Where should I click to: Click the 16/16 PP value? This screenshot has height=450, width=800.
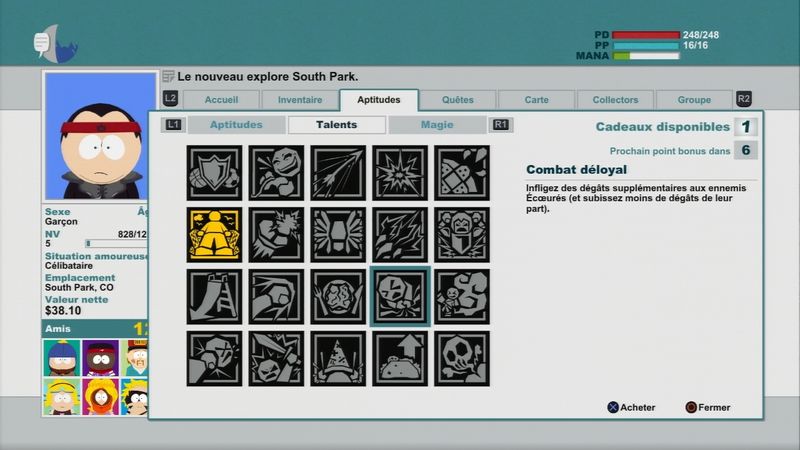[695, 45]
